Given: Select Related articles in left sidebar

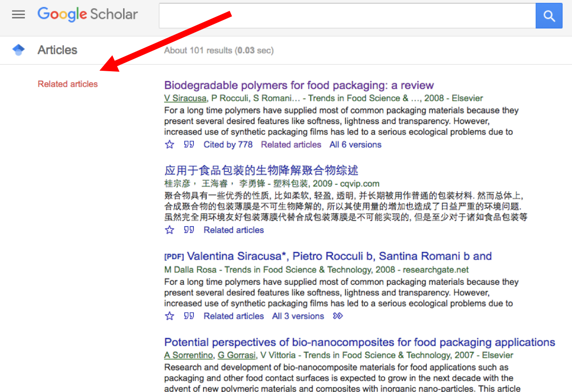Looking at the screenshot, I should tap(68, 84).
